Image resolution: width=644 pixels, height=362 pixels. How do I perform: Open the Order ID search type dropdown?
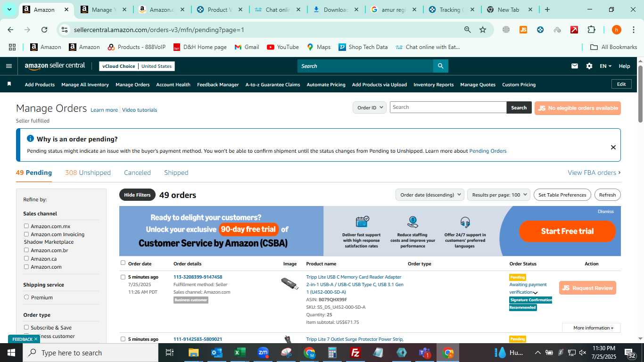370,107
